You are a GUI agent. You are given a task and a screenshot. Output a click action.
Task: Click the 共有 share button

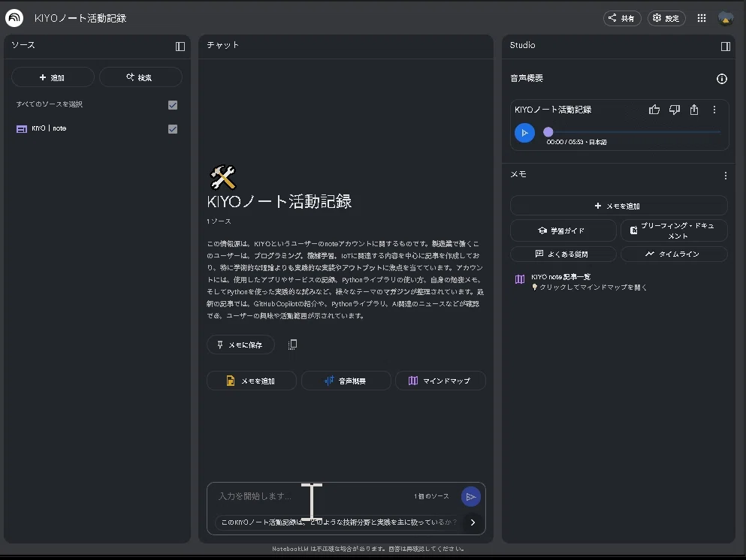(622, 18)
